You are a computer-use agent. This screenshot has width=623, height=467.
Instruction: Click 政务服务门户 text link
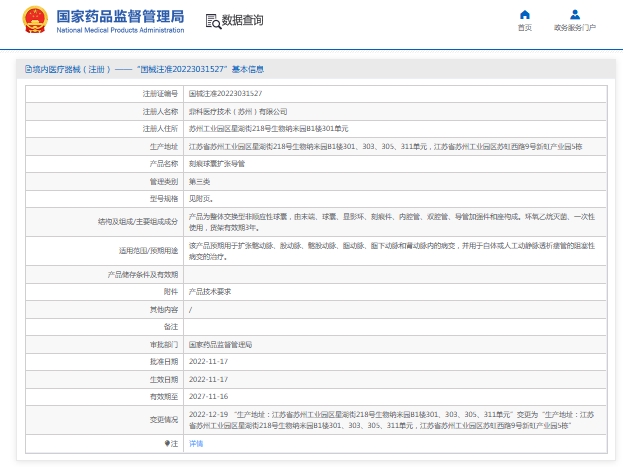tap(575, 27)
